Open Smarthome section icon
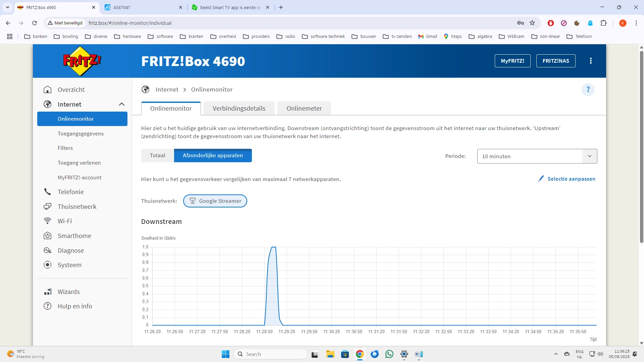 click(48, 236)
